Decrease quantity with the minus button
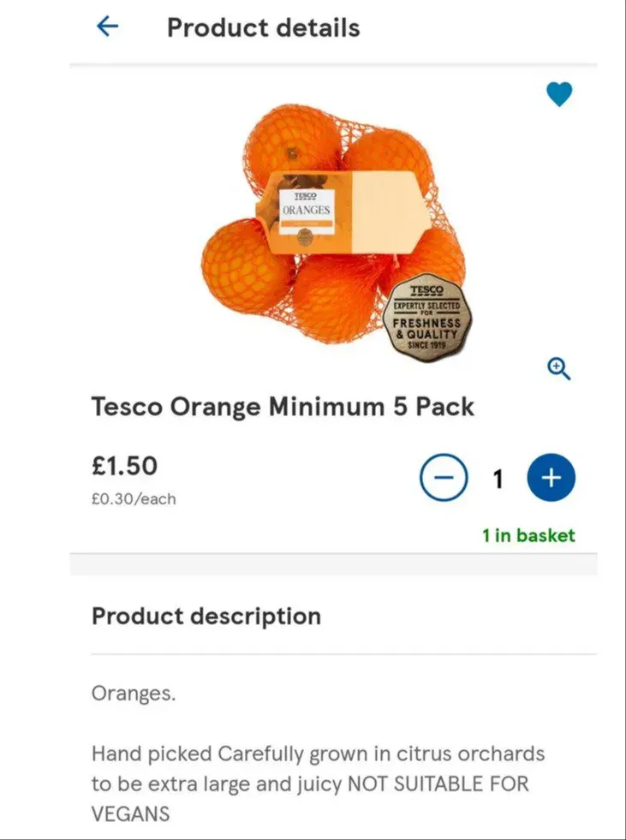This screenshot has height=840, width=626. [x=444, y=479]
